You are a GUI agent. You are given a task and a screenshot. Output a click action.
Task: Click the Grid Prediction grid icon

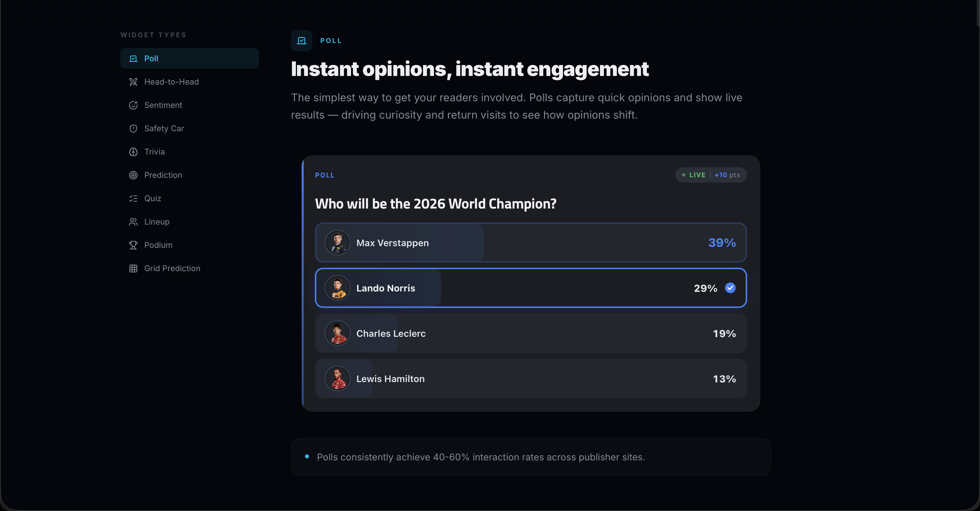point(133,268)
